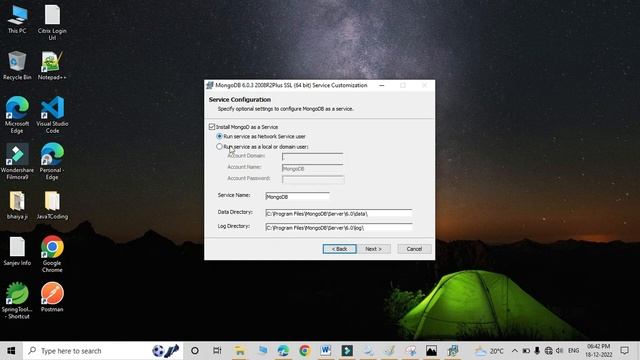Select Run service as local or domain user
640x360 pixels.
point(219,147)
